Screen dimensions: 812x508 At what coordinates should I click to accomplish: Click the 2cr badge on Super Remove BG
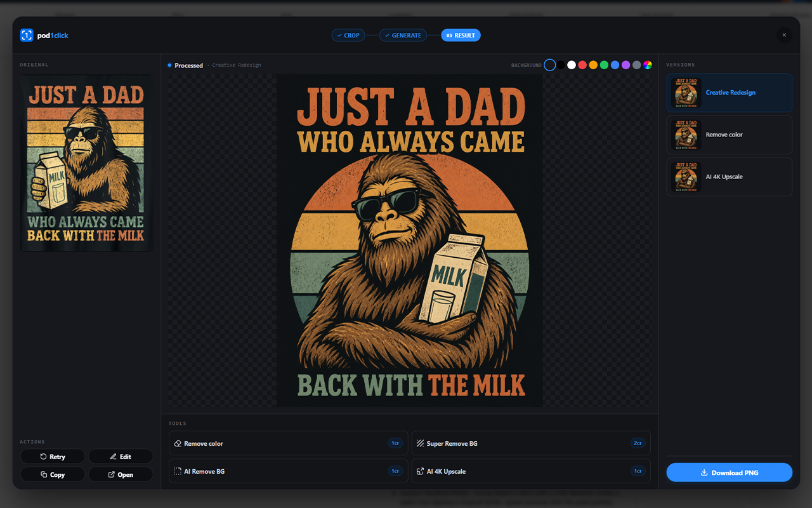638,443
